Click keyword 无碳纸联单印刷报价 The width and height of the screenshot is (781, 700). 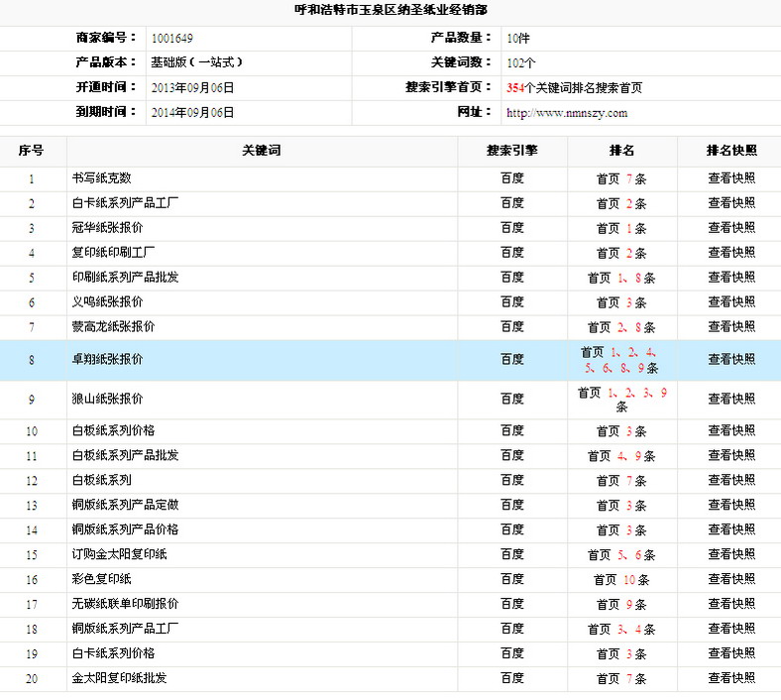125,604
